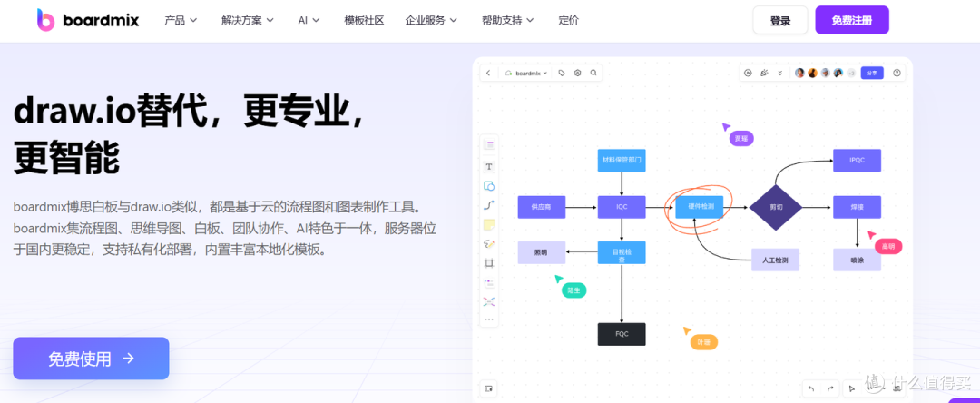Image resolution: width=980 pixels, height=403 pixels.
Task: Click the redo arrow
Action: click(x=830, y=388)
